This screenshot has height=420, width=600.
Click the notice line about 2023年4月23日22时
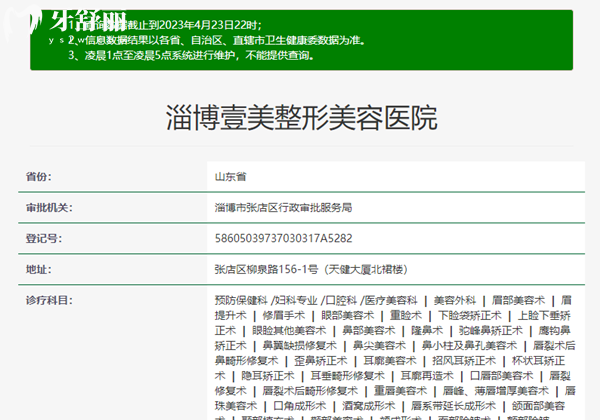coord(165,25)
